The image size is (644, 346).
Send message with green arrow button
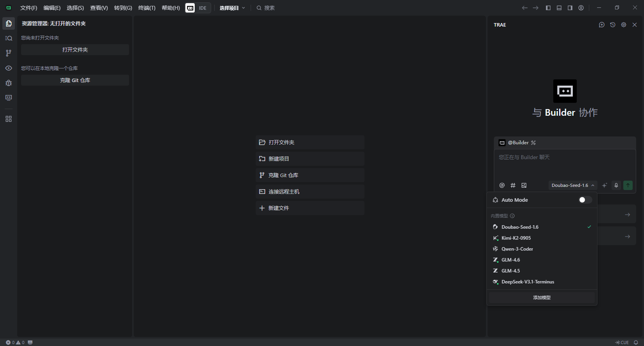coord(628,185)
